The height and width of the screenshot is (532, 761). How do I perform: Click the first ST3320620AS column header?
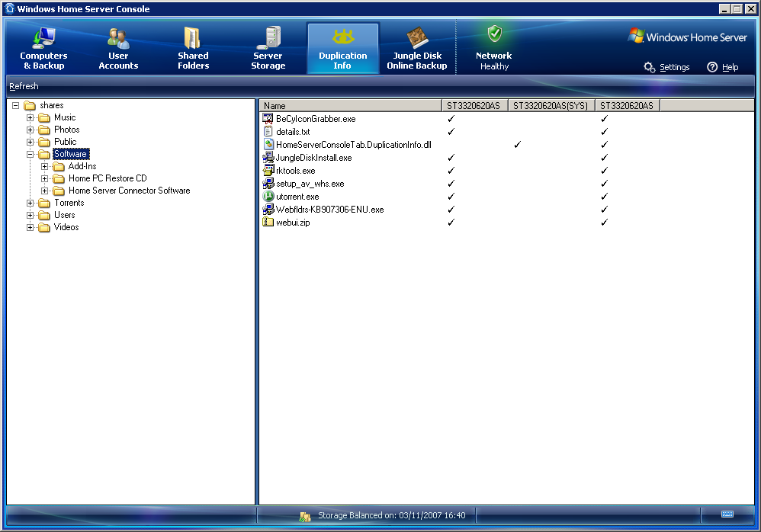474,106
